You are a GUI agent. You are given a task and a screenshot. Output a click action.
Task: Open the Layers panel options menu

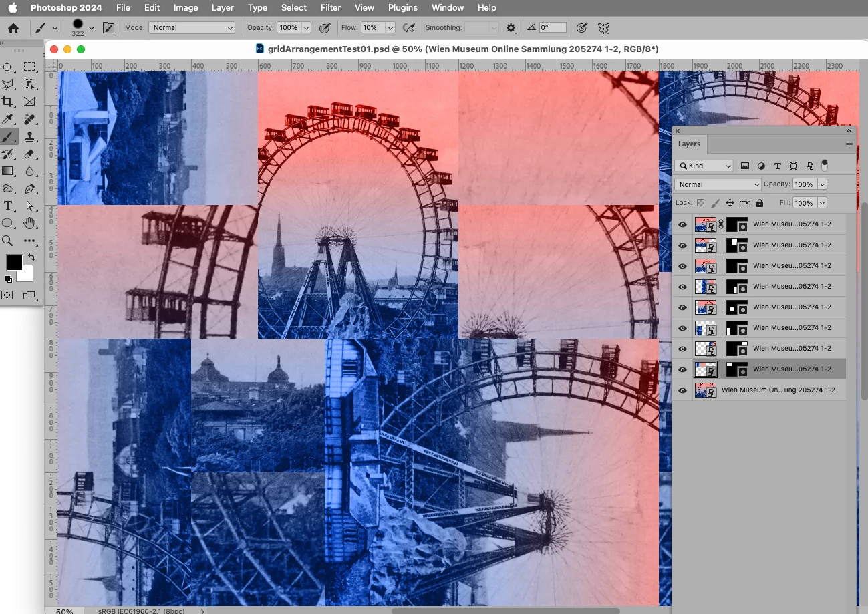point(849,144)
